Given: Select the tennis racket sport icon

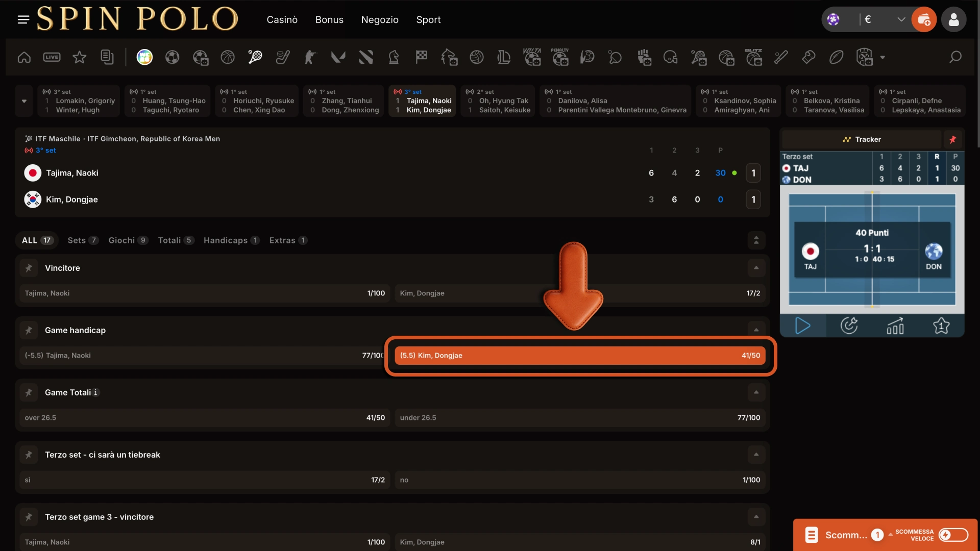Looking at the screenshot, I should (x=255, y=57).
